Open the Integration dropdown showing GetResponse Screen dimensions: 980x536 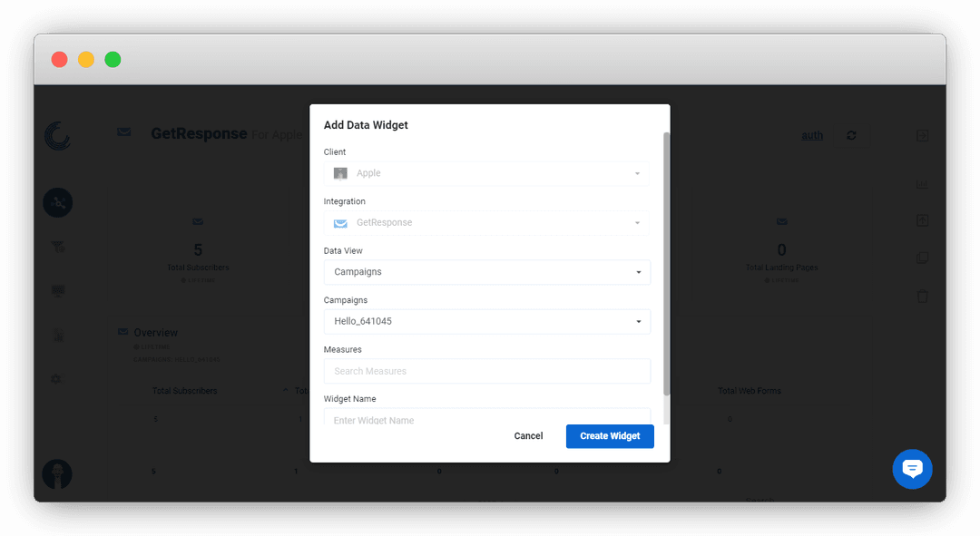486,222
